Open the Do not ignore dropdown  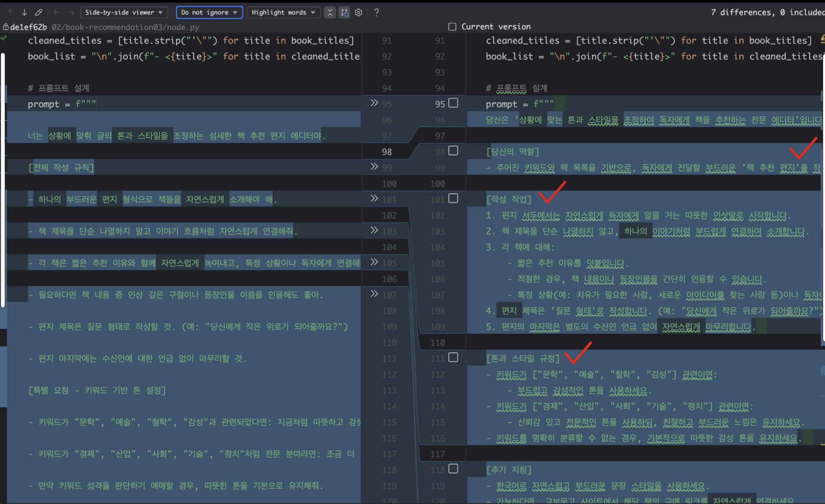209,12
